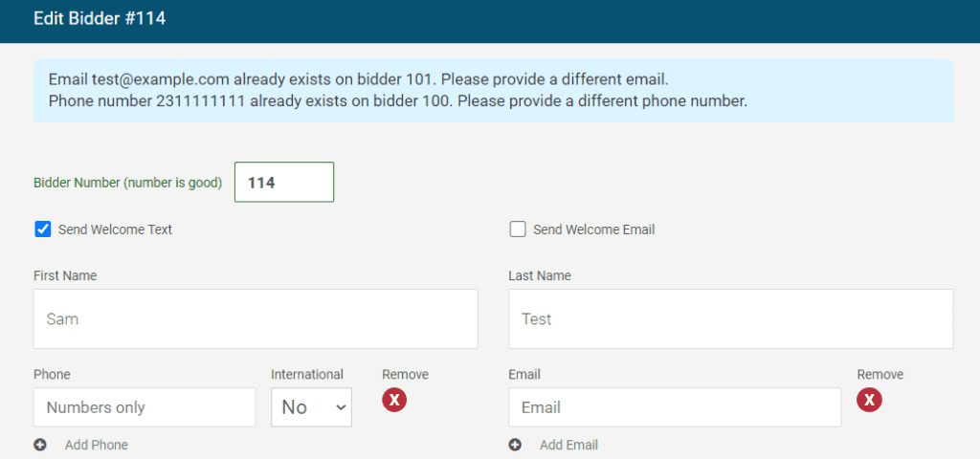This screenshot has height=459, width=980.
Task: Uncheck the Send Welcome Text checkbox
Action: [x=42, y=229]
